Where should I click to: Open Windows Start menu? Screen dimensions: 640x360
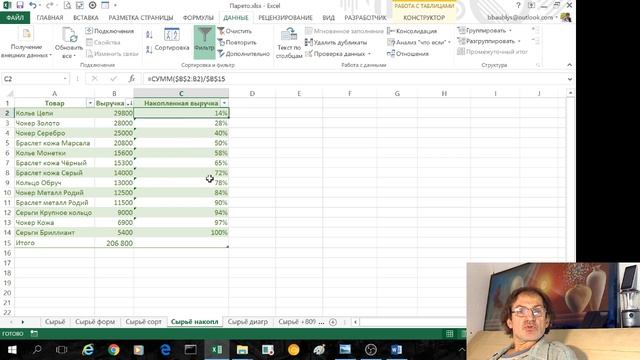[x=12, y=350]
